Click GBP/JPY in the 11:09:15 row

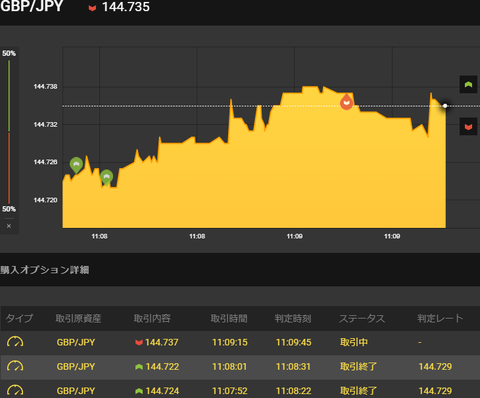tap(76, 342)
